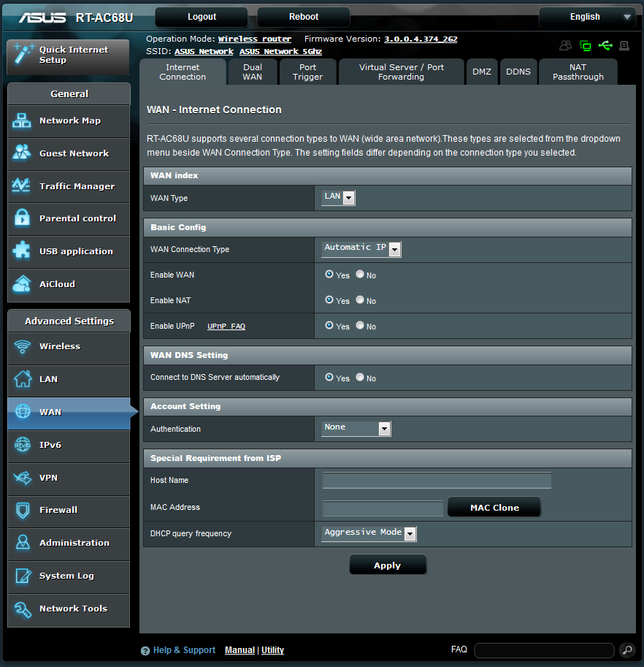Click the Parental control lock icon
This screenshot has width=644, height=667.
pos(22,218)
